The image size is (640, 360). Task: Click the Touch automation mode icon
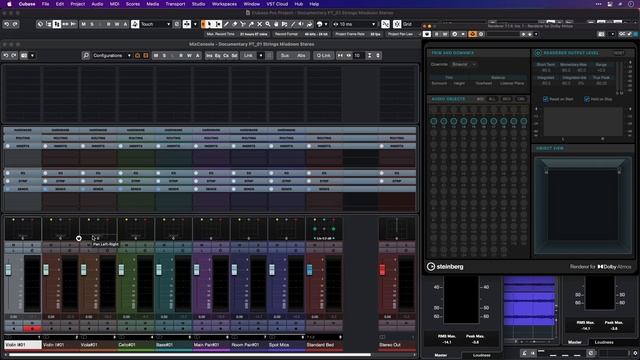135,24
